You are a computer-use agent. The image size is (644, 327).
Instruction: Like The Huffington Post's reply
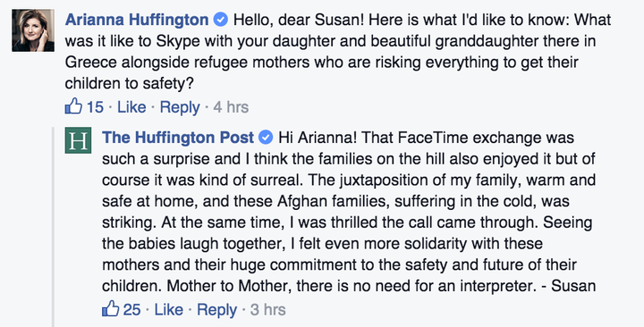[x=168, y=310]
